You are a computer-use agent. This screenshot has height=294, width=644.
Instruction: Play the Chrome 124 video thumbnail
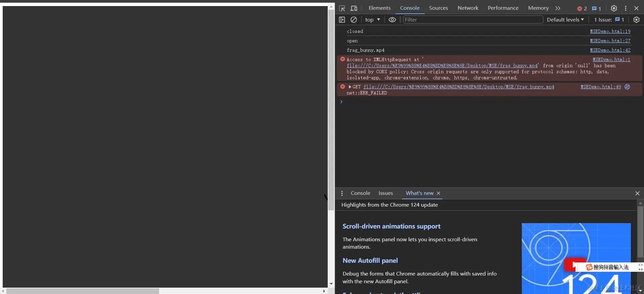pyautogui.click(x=575, y=264)
